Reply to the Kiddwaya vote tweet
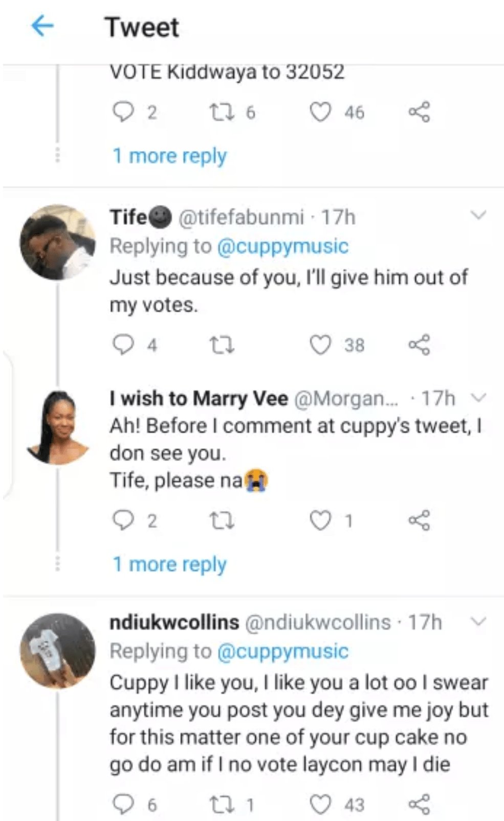The width and height of the screenshot is (504, 821). coord(123,112)
